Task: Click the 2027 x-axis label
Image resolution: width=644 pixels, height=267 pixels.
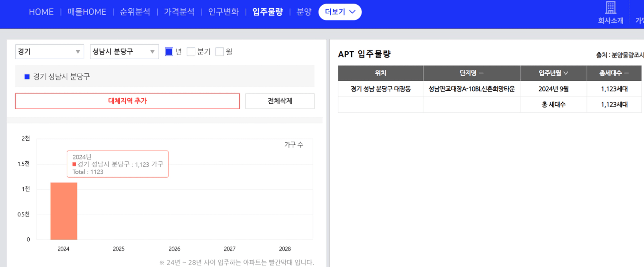Action: [230, 249]
